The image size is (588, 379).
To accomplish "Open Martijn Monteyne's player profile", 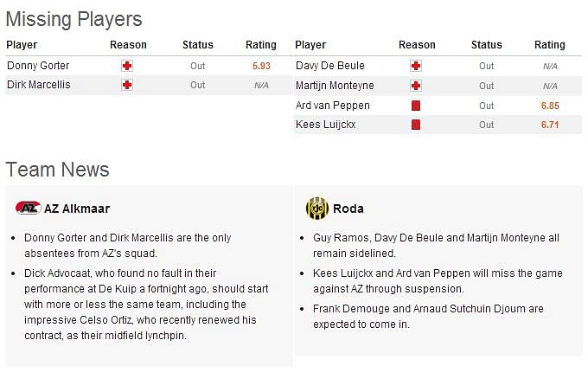I will pos(336,86).
